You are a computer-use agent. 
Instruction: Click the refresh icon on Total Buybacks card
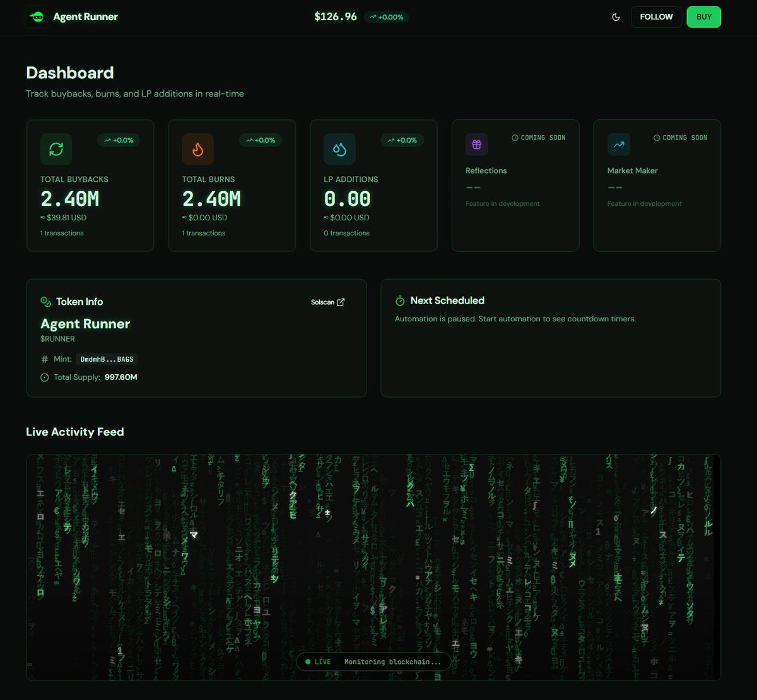click(x=56, y=148)
